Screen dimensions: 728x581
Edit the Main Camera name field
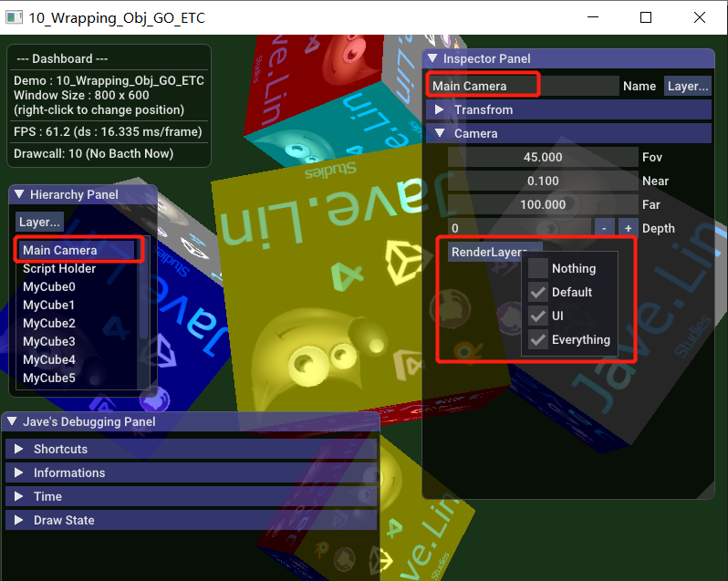coord(524,86)
